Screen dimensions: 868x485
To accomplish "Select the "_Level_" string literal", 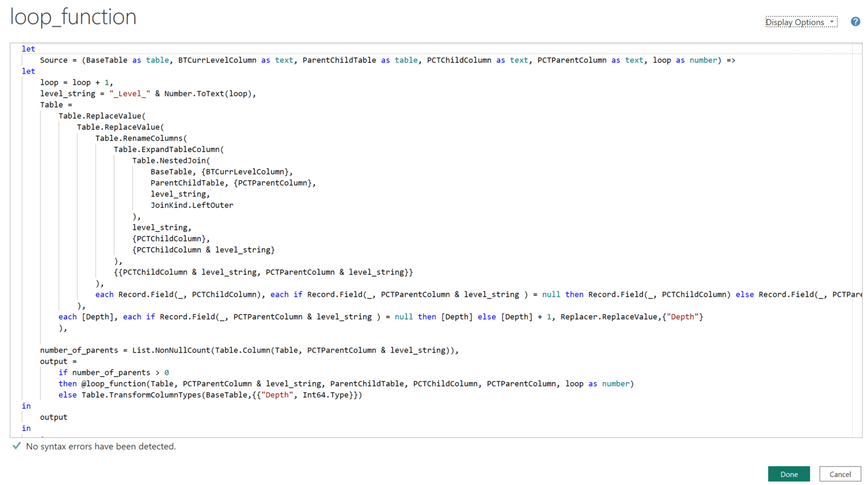I will [129, 93].
